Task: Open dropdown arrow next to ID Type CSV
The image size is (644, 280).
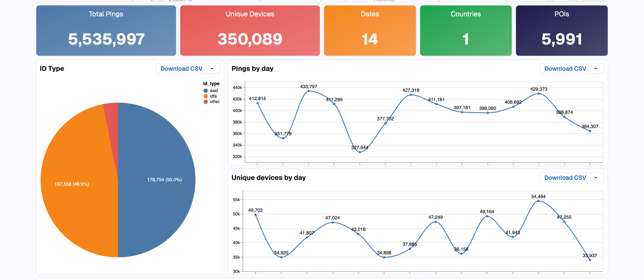Action: 212,69
